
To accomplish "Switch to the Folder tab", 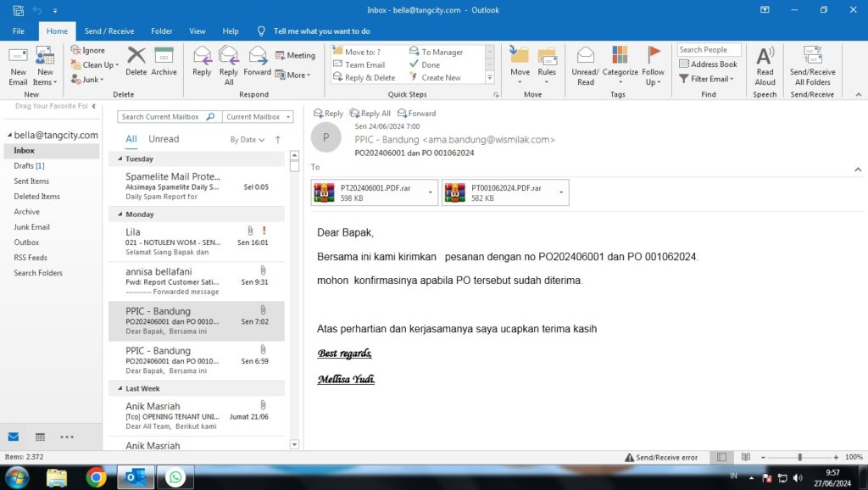I will 162,31.
